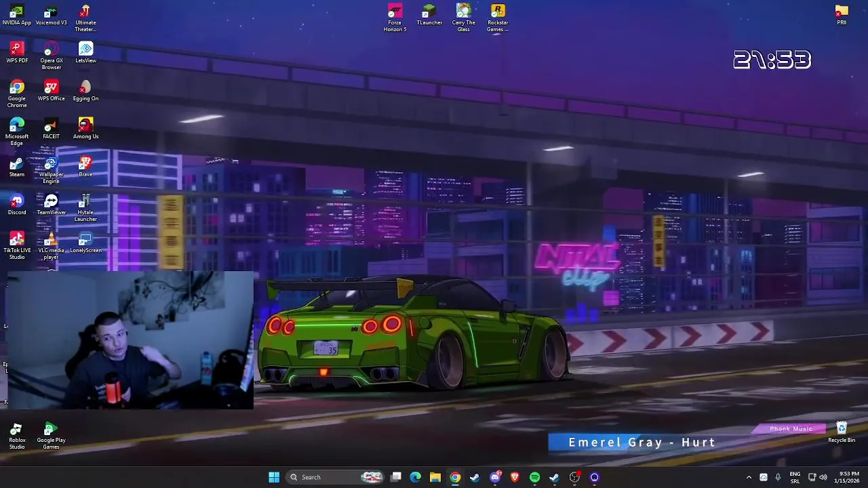Image resolution: width=868 pixels, height=488 pixels.
Task: Click the Edge icon in taskbar
Action: click(416, 477)
